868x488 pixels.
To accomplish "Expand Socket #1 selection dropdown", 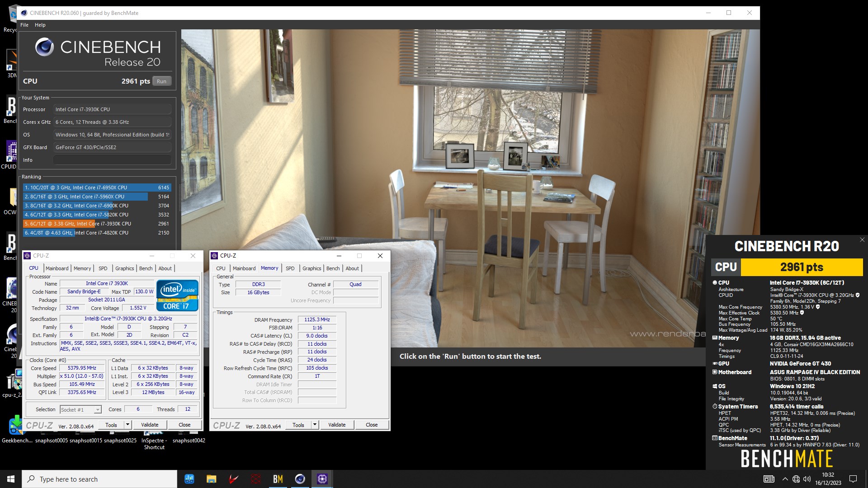I will (98, 410).
